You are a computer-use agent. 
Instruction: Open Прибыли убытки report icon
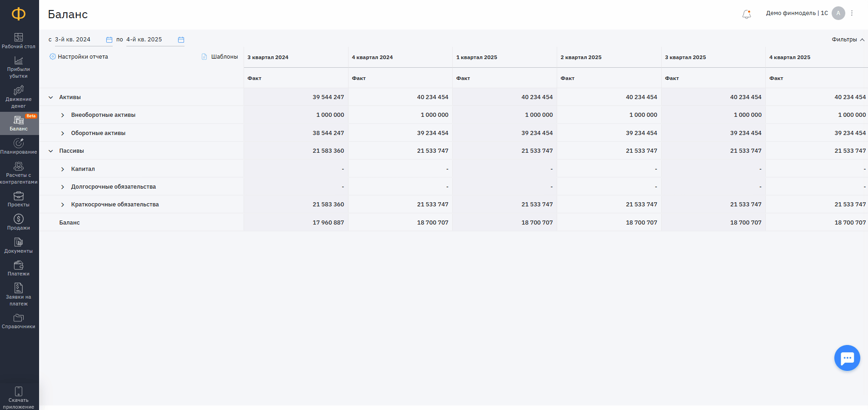tap(19, 60)
